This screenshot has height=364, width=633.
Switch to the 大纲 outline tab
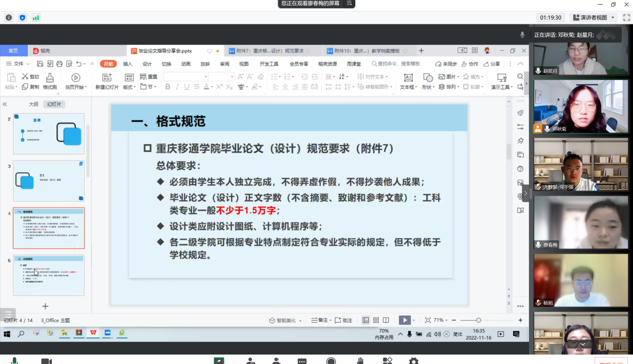33,104
